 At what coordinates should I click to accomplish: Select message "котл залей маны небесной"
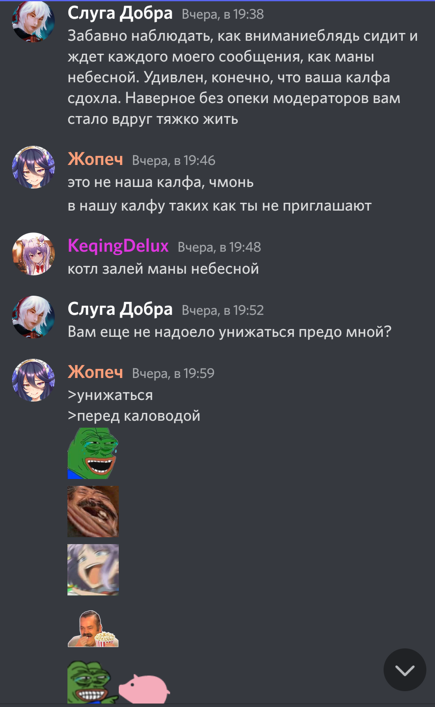click(x=163, y=269)
